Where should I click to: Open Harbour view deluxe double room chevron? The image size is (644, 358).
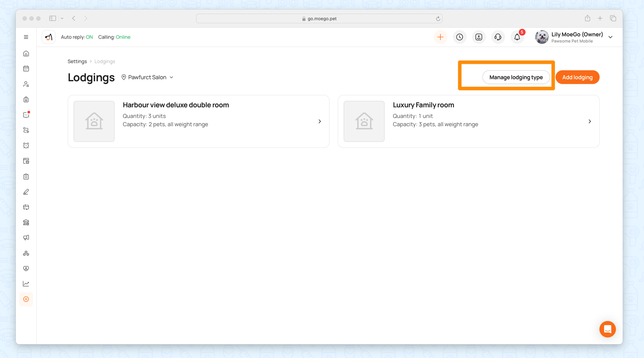tap(319, 121)
